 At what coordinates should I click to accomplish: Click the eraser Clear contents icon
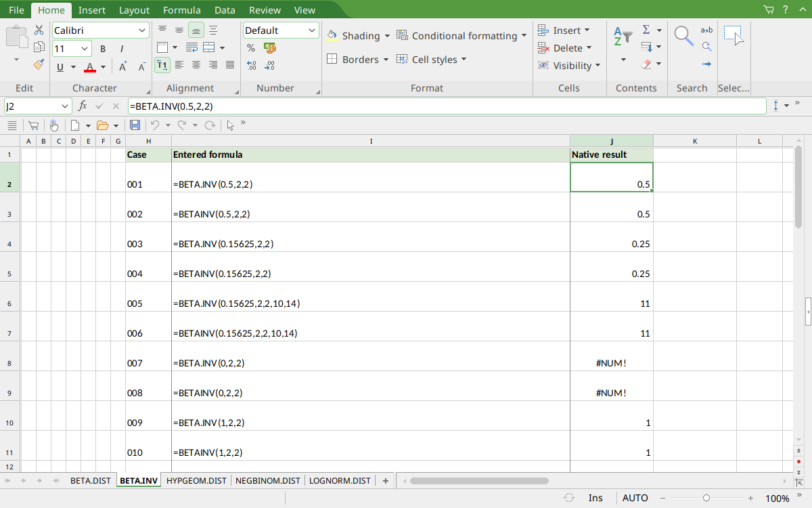(x=646, y=64)
